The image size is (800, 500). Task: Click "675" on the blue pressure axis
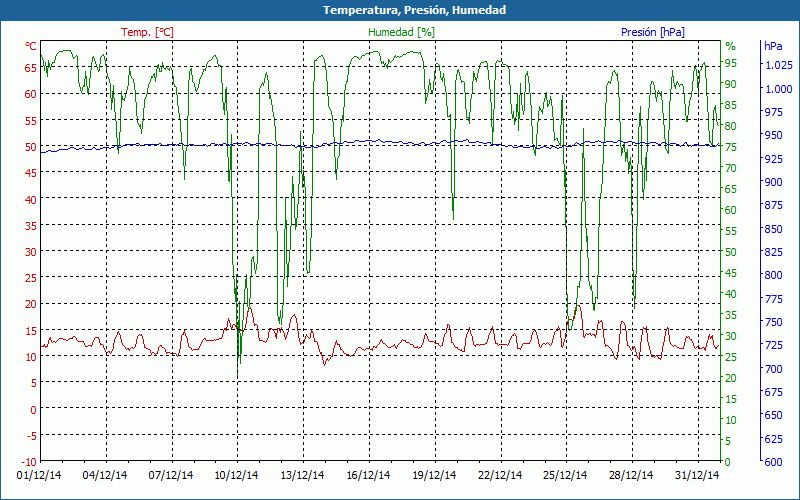(x=773, y=392)
